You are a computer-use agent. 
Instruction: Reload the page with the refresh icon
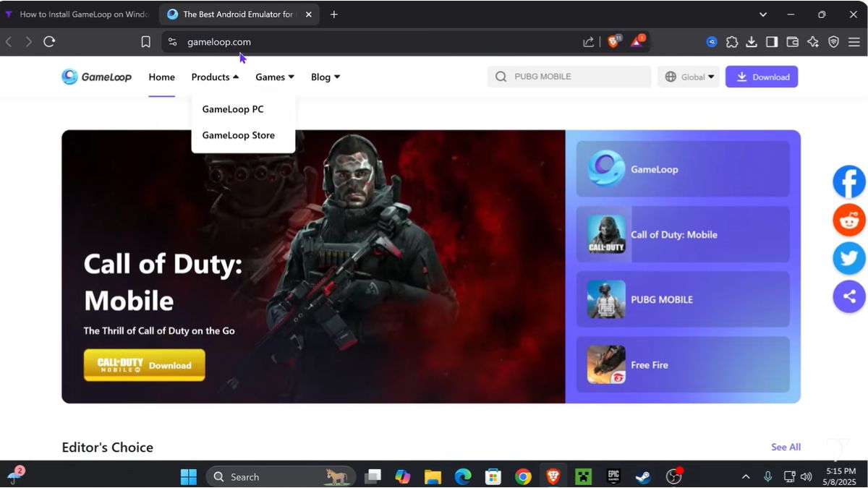click(x=49, y=42)
